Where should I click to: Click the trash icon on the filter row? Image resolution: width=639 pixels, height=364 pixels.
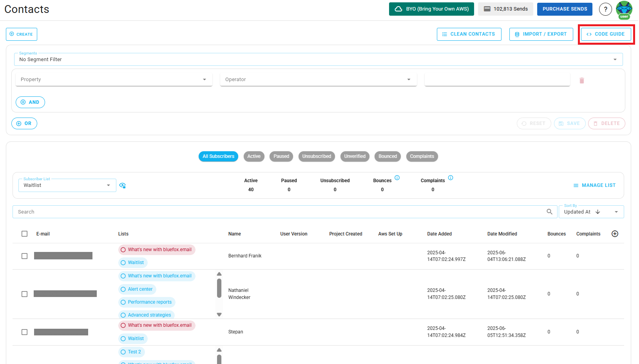coord(582,80)
